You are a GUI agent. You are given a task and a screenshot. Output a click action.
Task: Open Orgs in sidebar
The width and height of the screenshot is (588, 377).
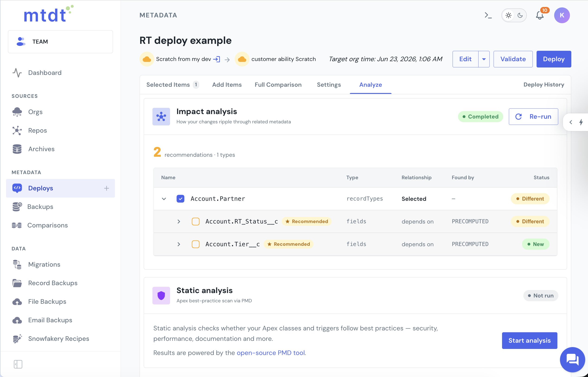click(35, 112)
